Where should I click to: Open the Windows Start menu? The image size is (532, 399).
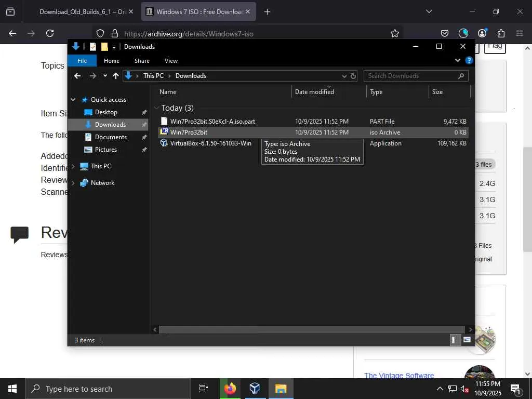click(x=12, y=389)
